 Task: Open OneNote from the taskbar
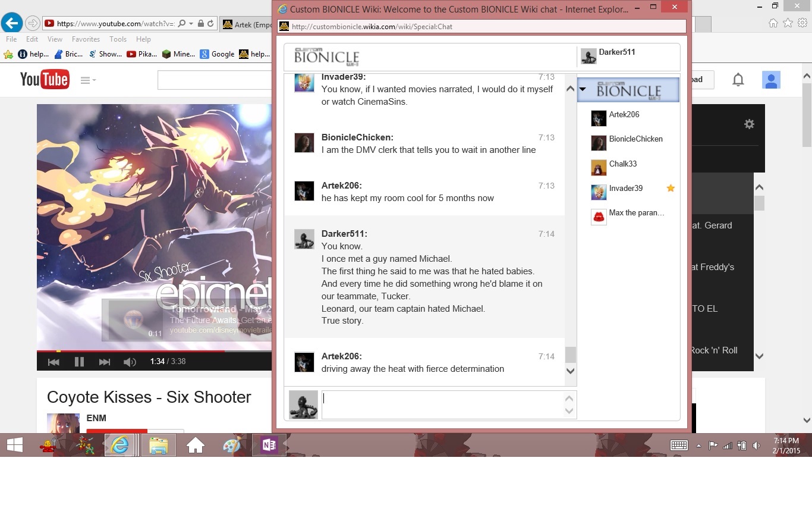tap(269, 445)
